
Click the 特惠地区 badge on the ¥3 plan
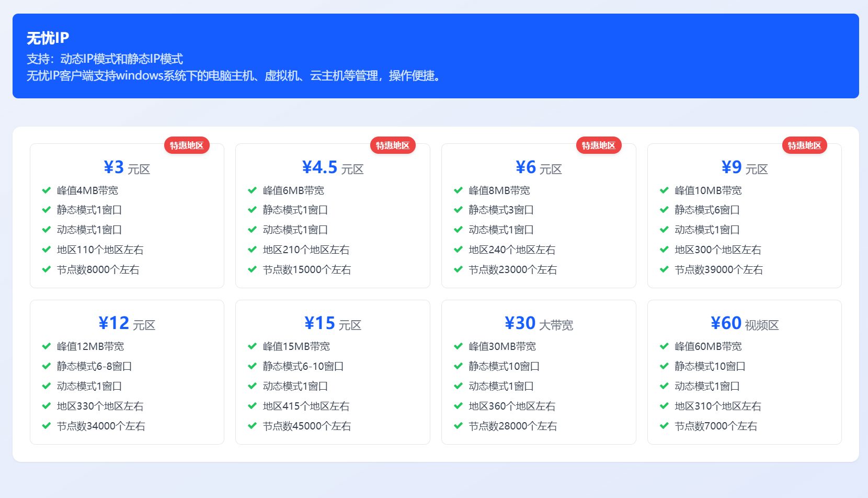click(x=187, y=145)
